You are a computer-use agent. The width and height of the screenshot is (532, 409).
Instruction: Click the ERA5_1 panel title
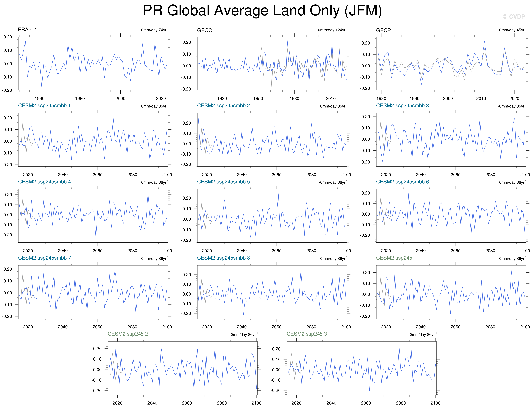(27, 30)
